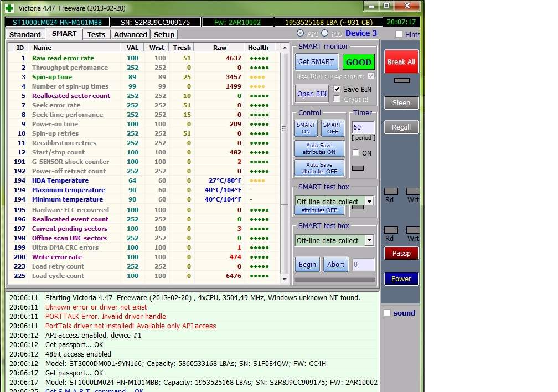This screenshot has width=558, height=392.
Task: Disable SMART with SMART OFF button
Action: click(333, 128)
